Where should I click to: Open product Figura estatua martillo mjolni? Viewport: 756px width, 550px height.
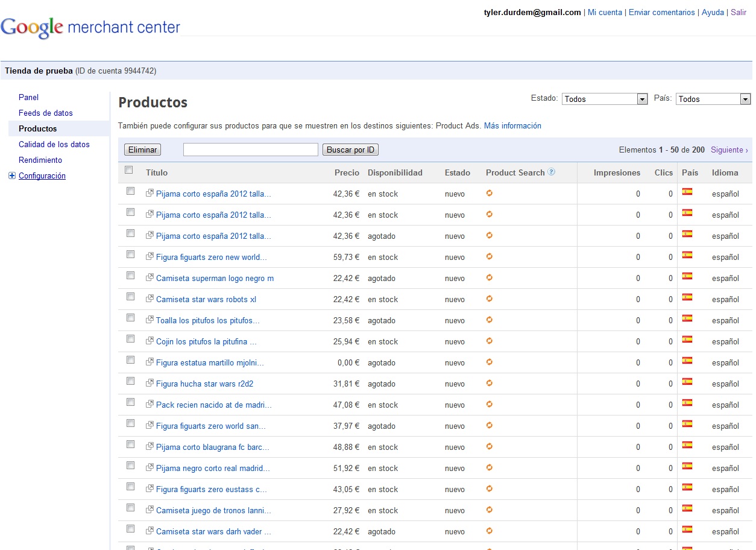pyautogui.click(x=210, y=362)
